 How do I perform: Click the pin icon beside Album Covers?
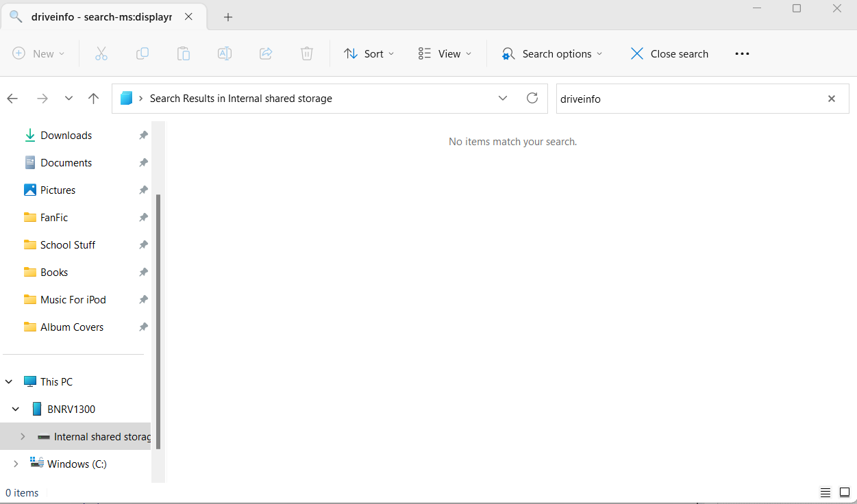143,327
